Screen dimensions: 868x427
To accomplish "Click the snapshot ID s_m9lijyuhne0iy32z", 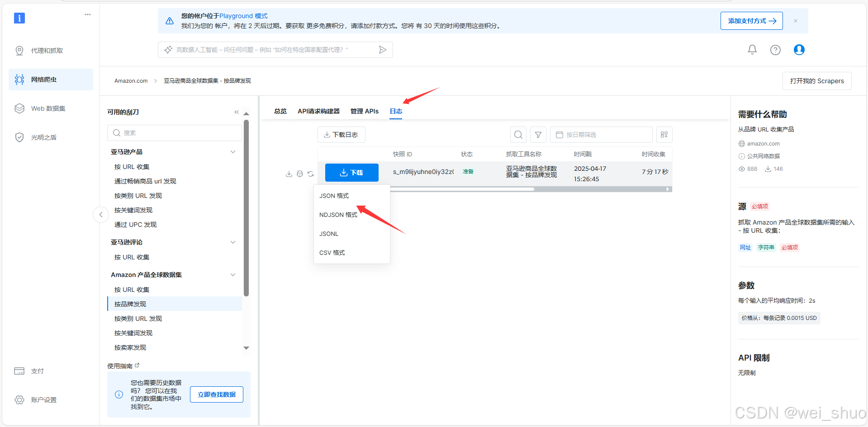I will 423,172.
